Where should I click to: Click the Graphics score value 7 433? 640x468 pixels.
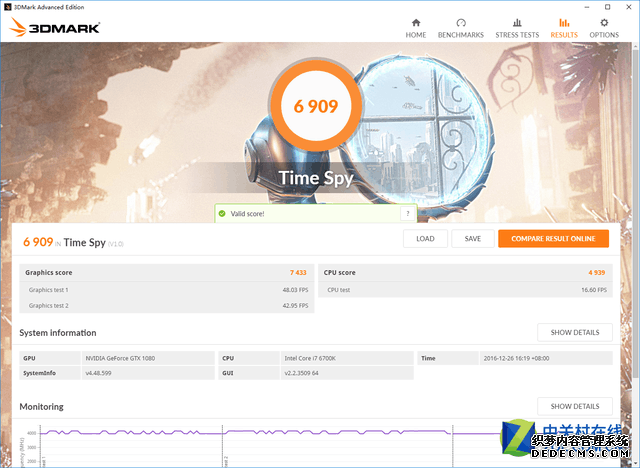298,273
